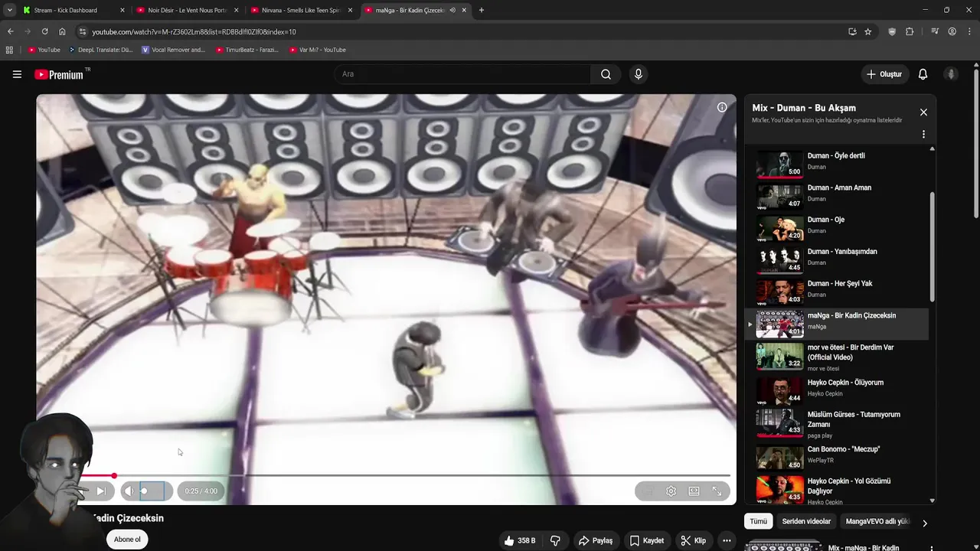This screenshot has width=980, height=551.
Task: Open Chrome profile icon
Action: 952,31
